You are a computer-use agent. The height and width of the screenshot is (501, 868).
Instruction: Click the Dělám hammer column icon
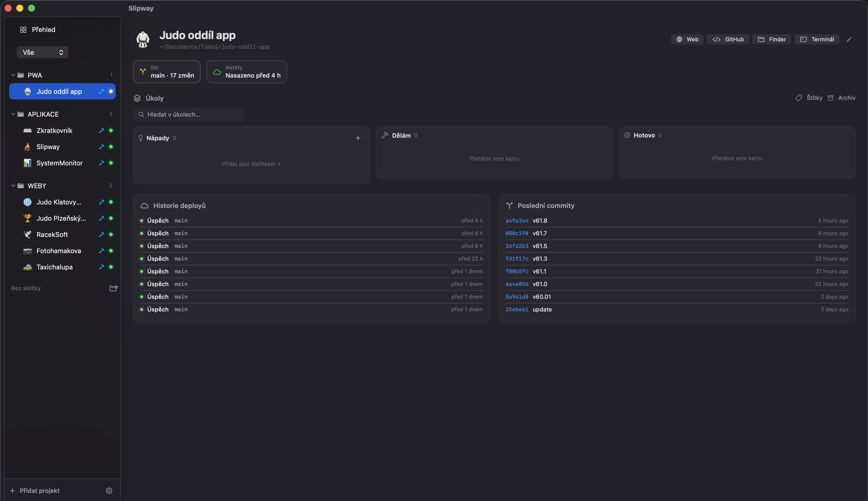pos(385,135)
